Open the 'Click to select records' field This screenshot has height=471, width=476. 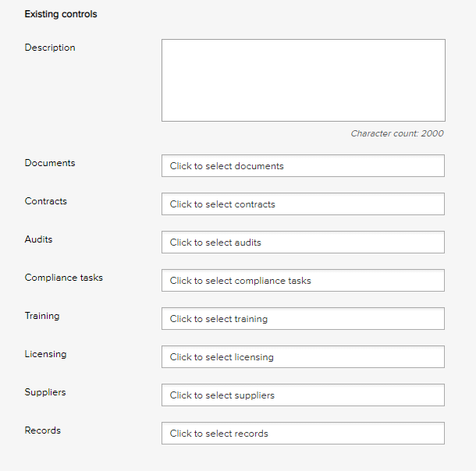pyautogui.click(x=303, y=434)
